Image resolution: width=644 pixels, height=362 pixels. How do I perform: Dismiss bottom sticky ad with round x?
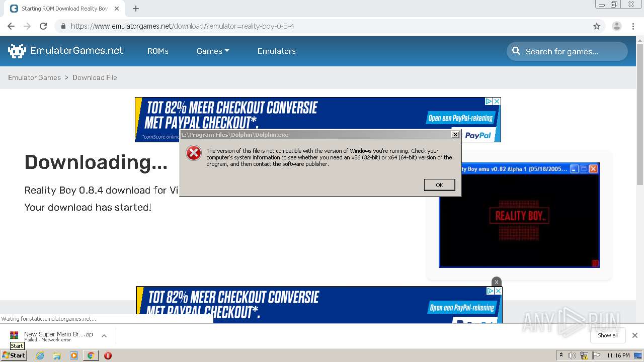point(497,282)
